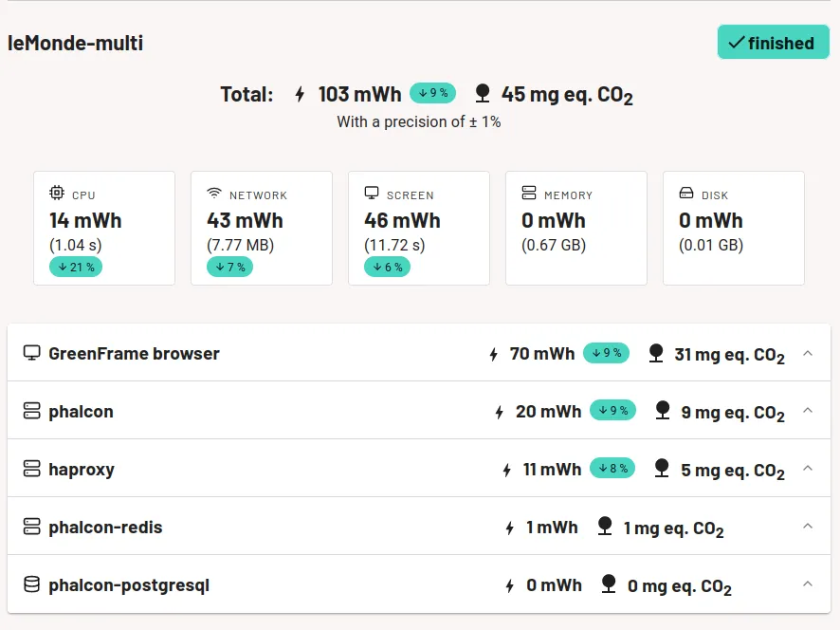The image size is (840, 630).
Task: Click the Screen monitor icon
Action: click(372, 194)
